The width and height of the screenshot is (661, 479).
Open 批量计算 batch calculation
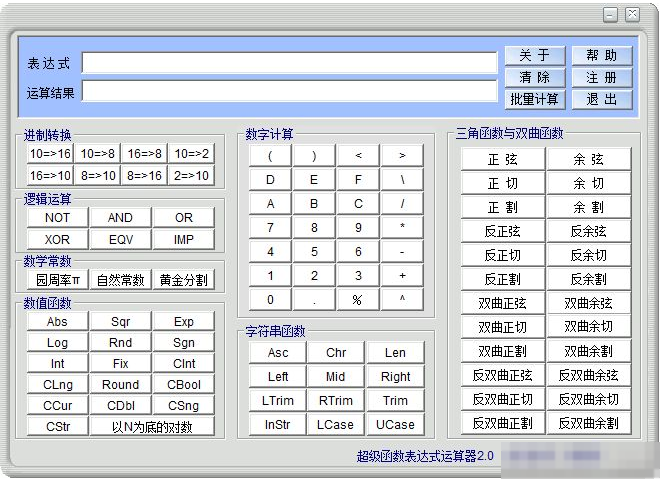tap(535, 99)
